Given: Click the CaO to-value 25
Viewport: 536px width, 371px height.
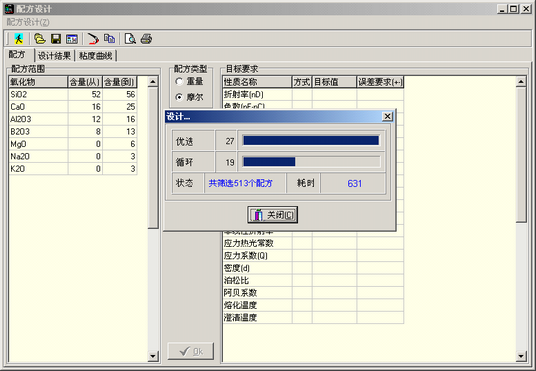Looking at the screenshot, I should pos(120,107).
